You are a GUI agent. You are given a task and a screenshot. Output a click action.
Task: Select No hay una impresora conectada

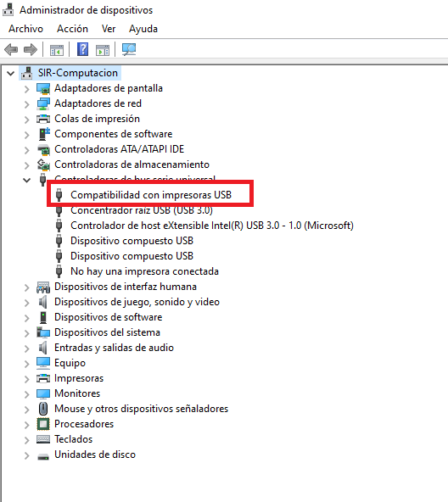[144, 271]
